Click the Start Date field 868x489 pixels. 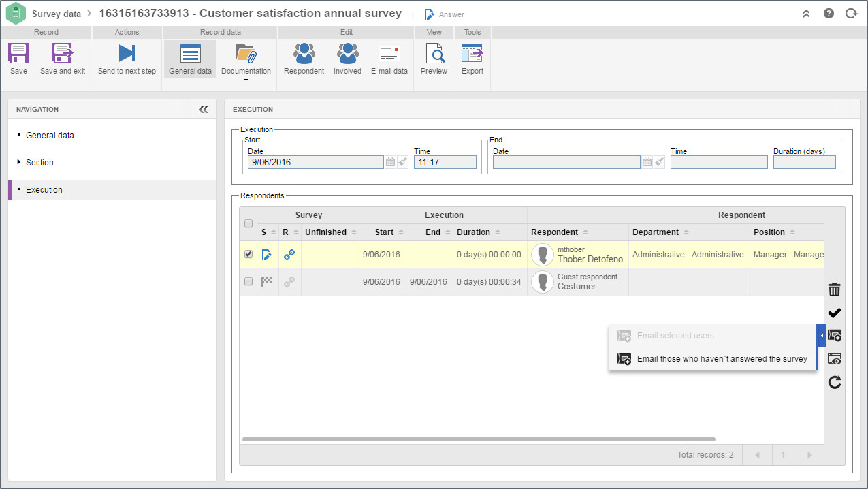(316, 162)
